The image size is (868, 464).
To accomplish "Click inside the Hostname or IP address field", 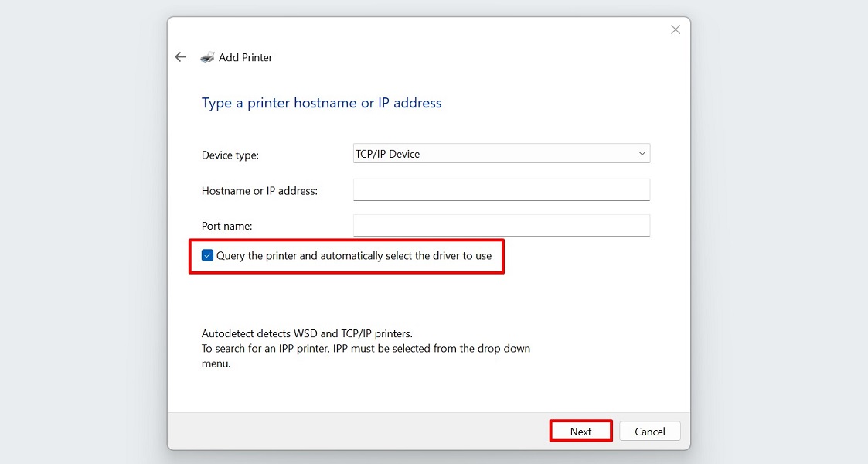I will pyautogui.click(x=502, y=189).
